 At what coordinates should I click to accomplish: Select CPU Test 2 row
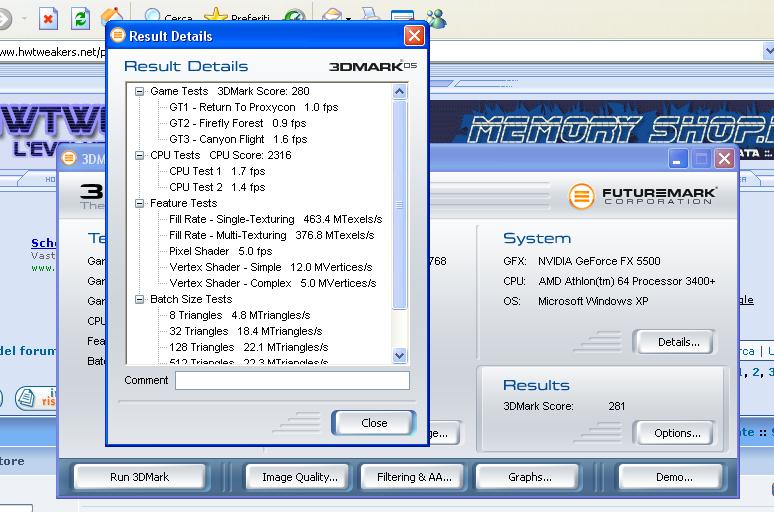pyautogui.click(x=217, y=187)
